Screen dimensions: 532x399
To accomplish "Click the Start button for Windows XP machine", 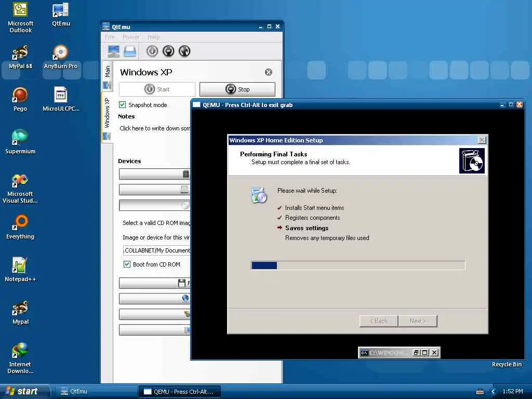I will tap(157, 89).
